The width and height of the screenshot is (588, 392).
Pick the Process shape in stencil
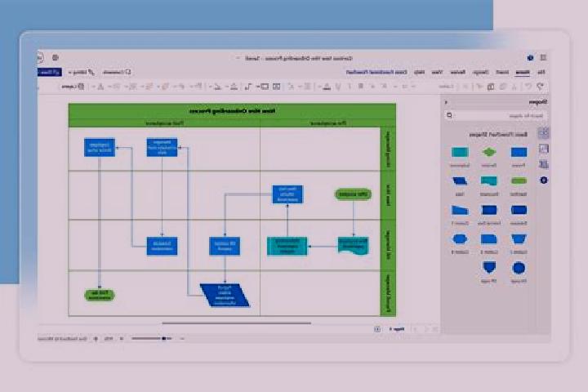[x=519, y=152]
